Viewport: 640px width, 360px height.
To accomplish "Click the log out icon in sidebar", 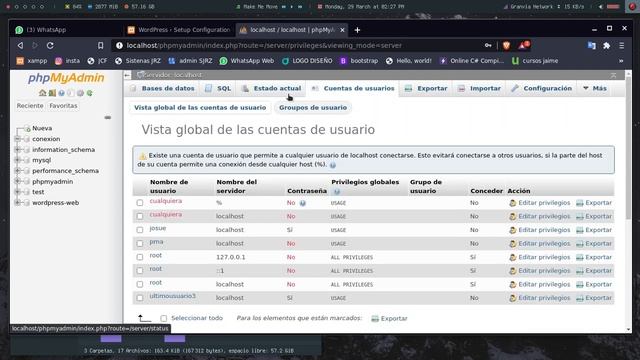I will [x=52, y=93].
